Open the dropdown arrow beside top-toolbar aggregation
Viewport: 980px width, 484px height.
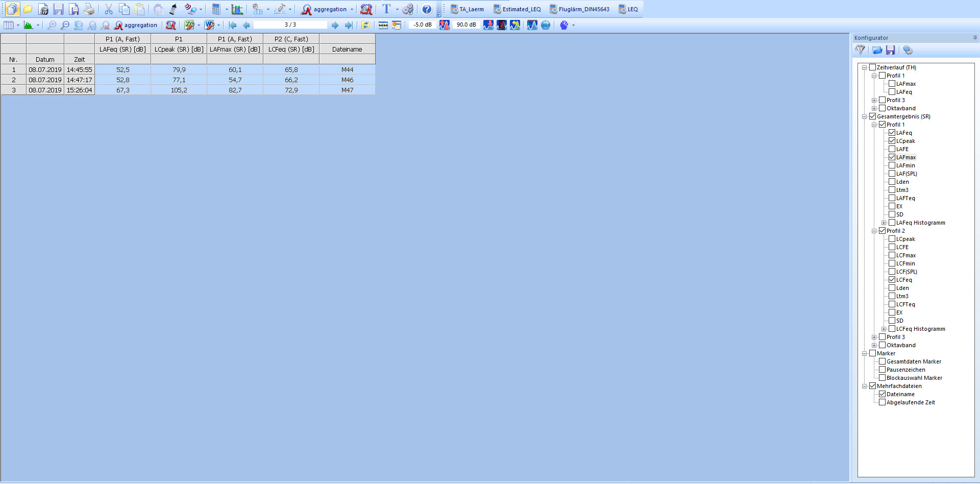tap(352, 9)
